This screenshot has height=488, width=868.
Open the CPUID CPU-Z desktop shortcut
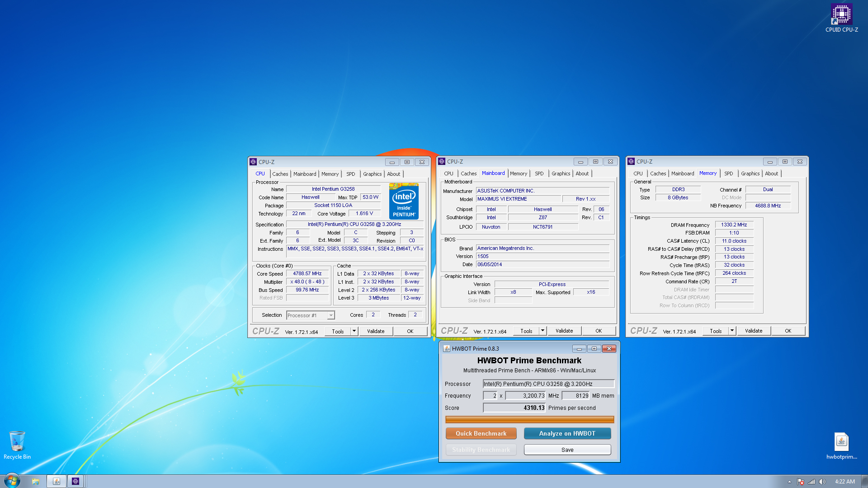[841, 18]
